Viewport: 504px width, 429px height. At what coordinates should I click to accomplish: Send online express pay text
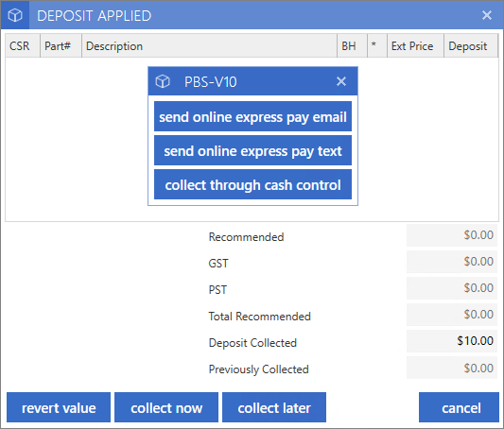coord(252,150)
